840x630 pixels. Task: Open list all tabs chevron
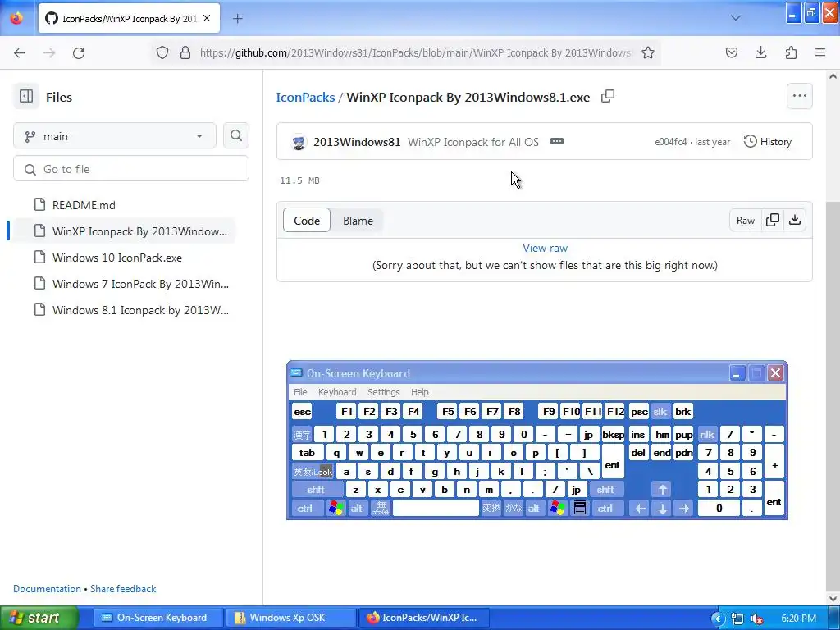click(736, 18)
